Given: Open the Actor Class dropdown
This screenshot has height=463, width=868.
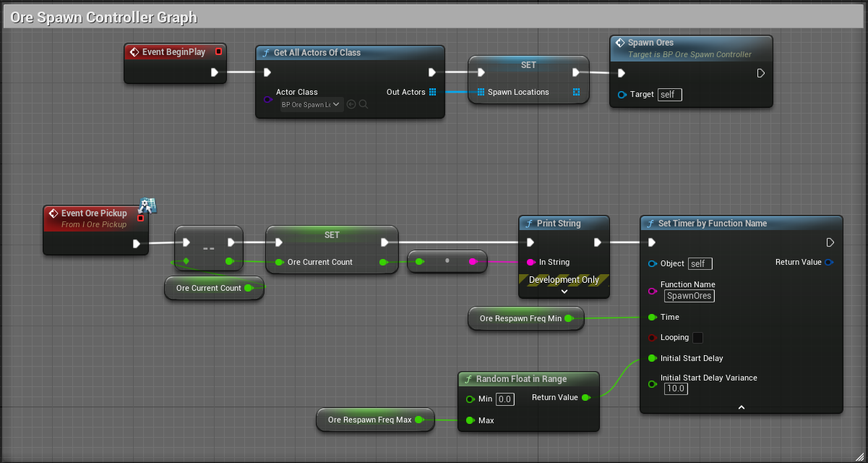Looking at the screenshot, I should pyautogui.click(x=311, y=104).
